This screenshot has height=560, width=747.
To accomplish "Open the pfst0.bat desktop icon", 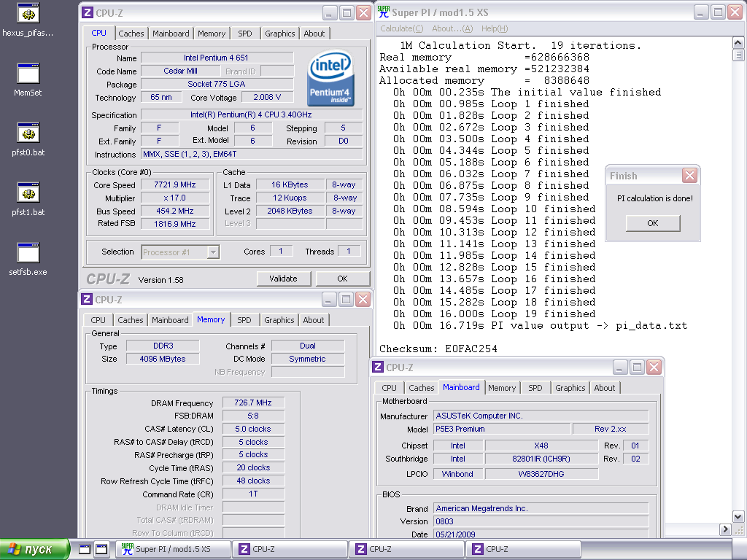I will click(x=28, y=139).
